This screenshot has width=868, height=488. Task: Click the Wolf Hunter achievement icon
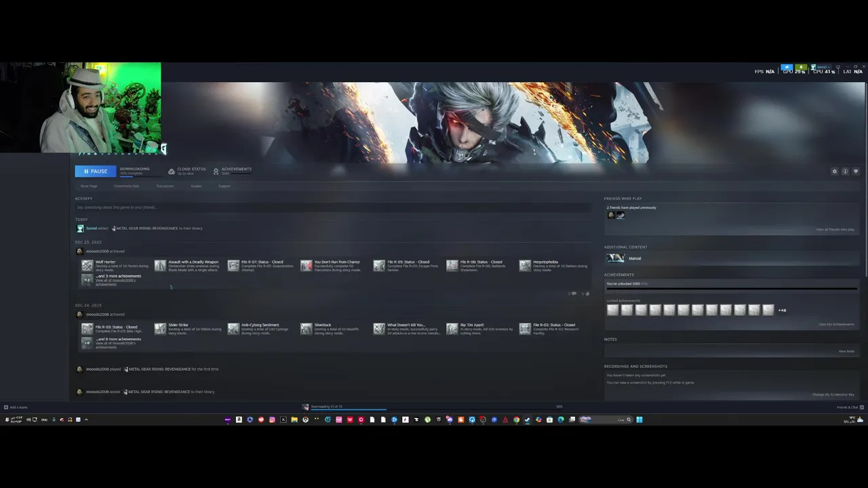(87, 266)
